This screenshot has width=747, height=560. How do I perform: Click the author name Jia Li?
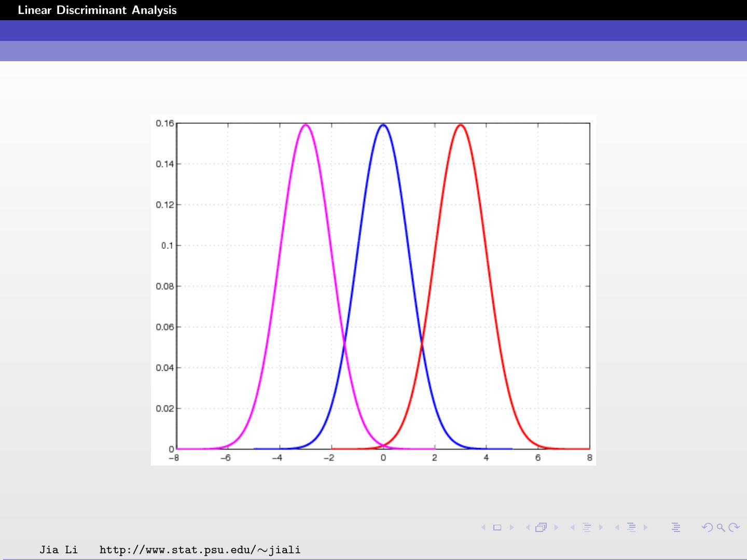[x=58, y=550]
